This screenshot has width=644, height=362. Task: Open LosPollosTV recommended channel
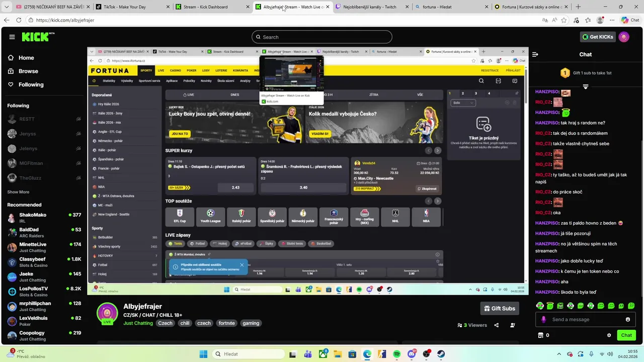click(x=44, y=292)
